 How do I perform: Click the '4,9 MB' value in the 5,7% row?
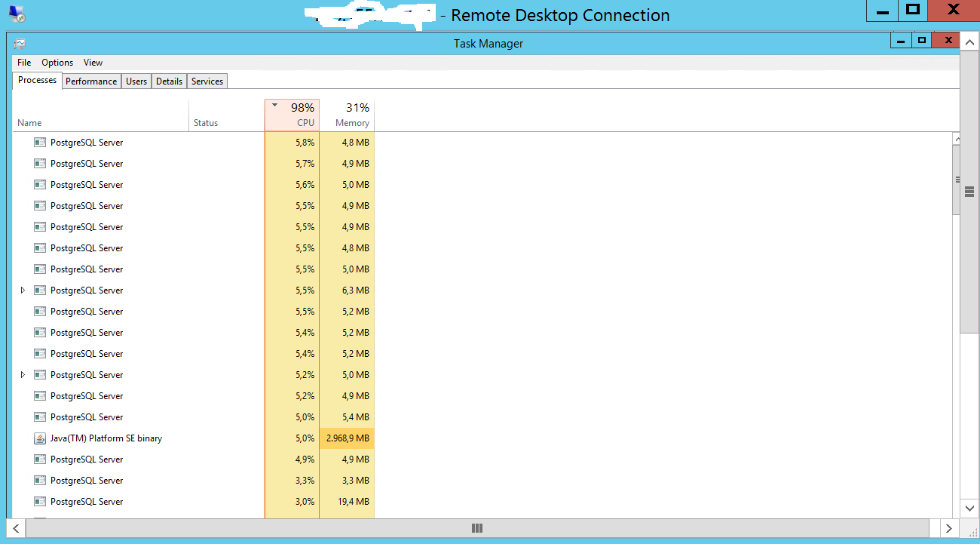[356, 164]
